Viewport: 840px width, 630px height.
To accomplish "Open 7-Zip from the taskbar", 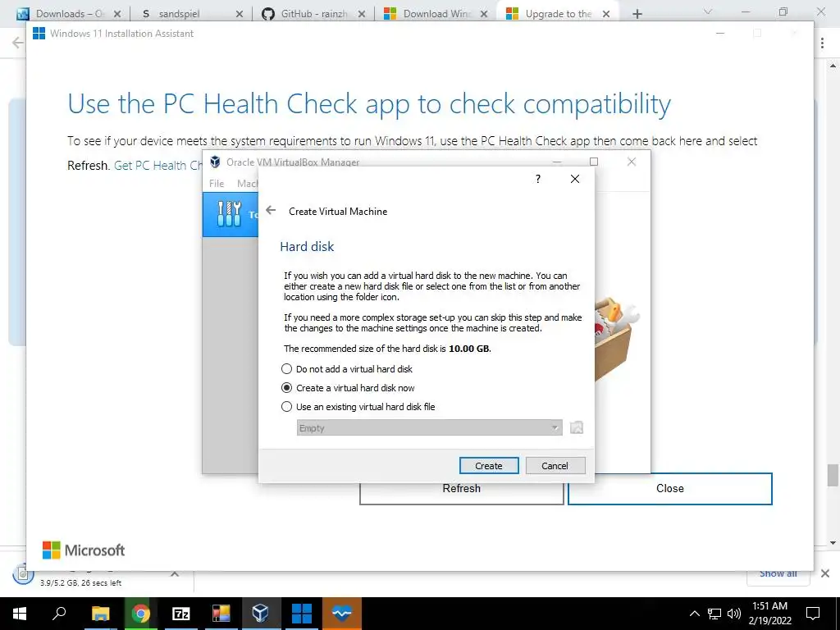I will click(180, 614).
